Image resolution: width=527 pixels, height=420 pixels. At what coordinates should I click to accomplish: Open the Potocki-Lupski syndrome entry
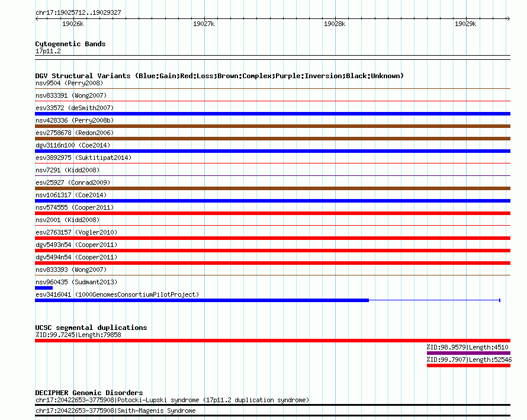point(172,400)
